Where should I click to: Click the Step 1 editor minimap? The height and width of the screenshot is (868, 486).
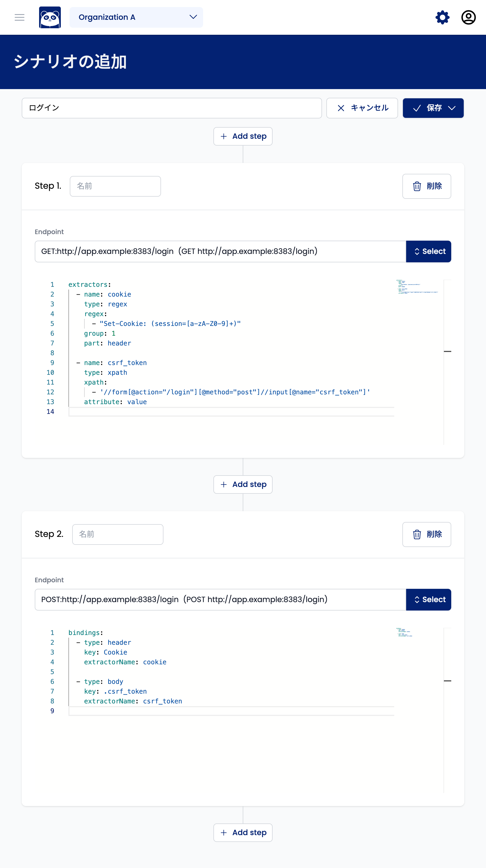point(418,287)
